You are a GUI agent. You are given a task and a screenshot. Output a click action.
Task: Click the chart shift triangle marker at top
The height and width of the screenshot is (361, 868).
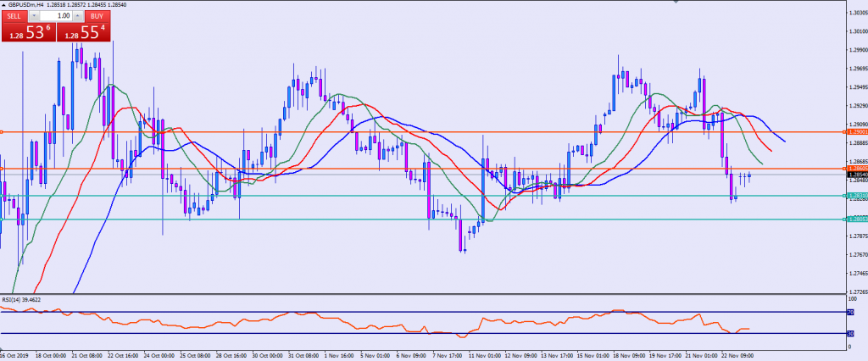(675, 3)
